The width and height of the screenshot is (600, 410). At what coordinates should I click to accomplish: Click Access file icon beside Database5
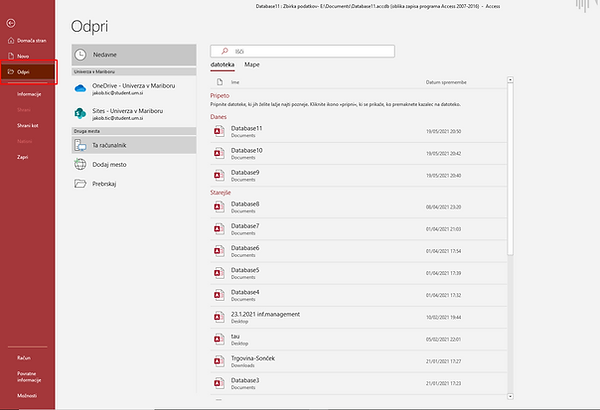click(219, 273)
